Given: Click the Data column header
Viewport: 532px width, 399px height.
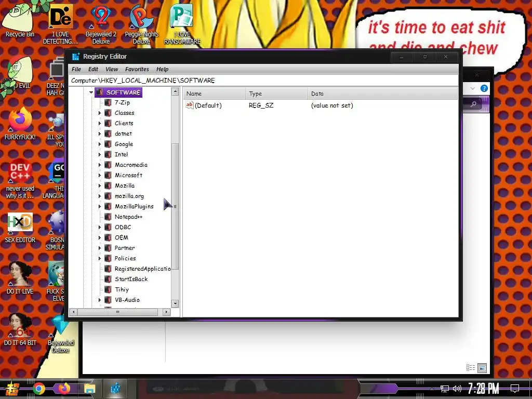Looking at the screenshot, I should pos(383,94).
